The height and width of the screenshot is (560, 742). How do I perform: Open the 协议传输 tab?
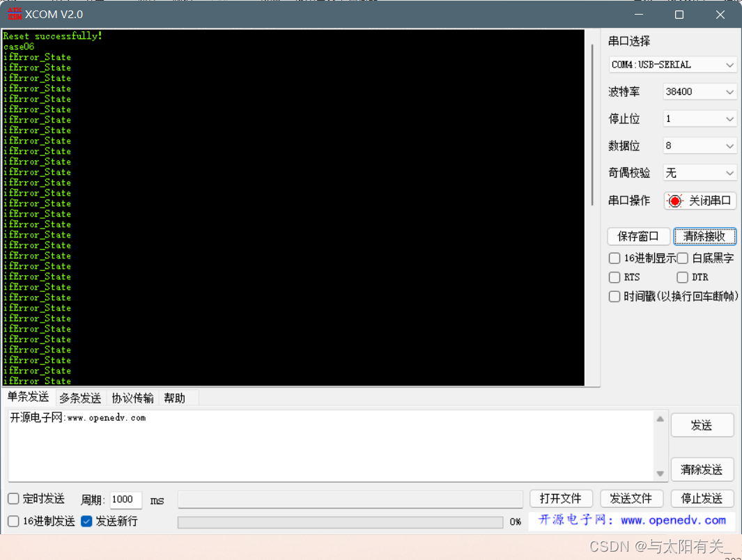pyautogui.click(x=132, y=398)
